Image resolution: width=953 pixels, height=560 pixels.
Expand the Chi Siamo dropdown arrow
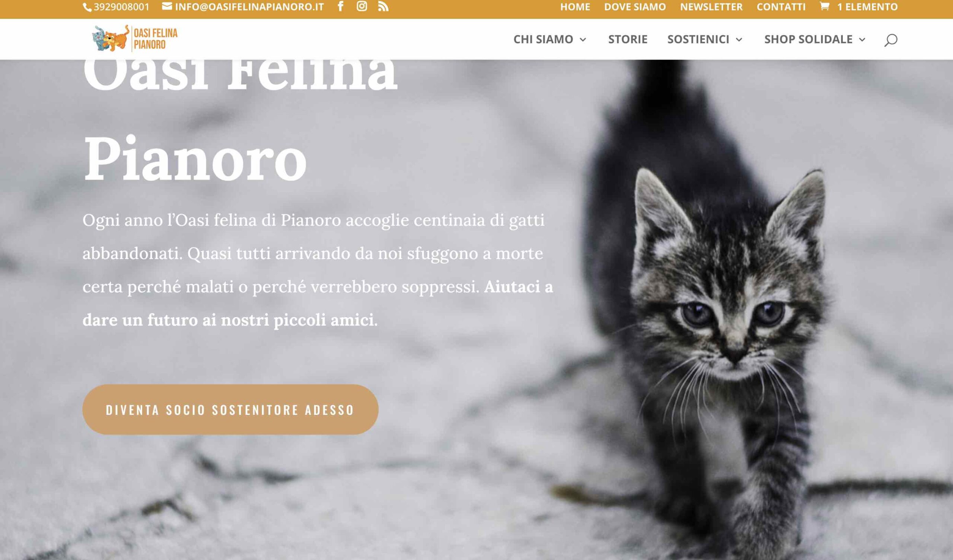583,39
